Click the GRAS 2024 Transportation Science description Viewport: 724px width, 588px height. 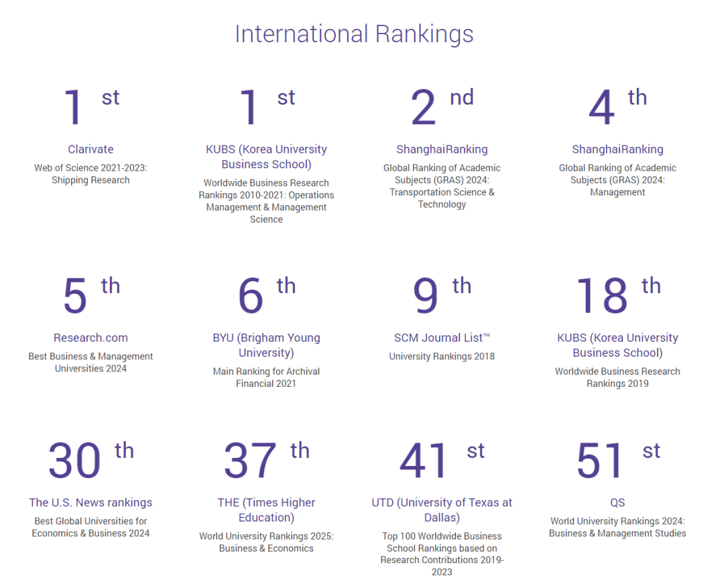tap(442, 186)
